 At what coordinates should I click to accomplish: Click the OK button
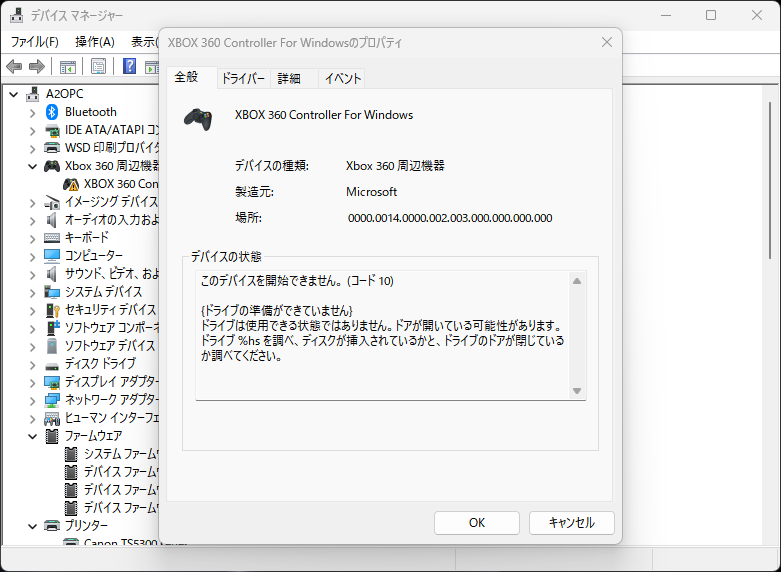(x=477, y=523)
